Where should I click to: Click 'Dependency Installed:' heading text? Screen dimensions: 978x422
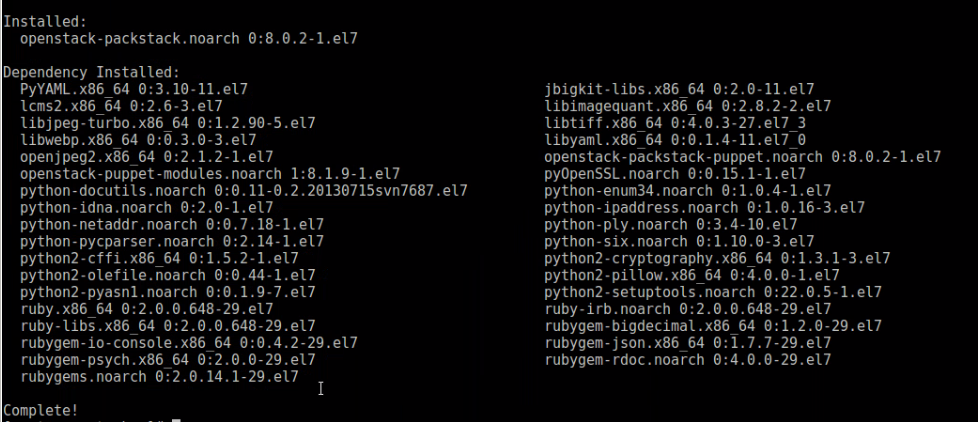91,73
